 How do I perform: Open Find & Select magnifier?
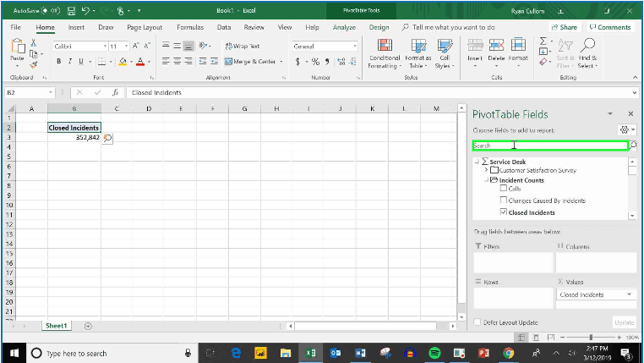[x=587, y=53]
